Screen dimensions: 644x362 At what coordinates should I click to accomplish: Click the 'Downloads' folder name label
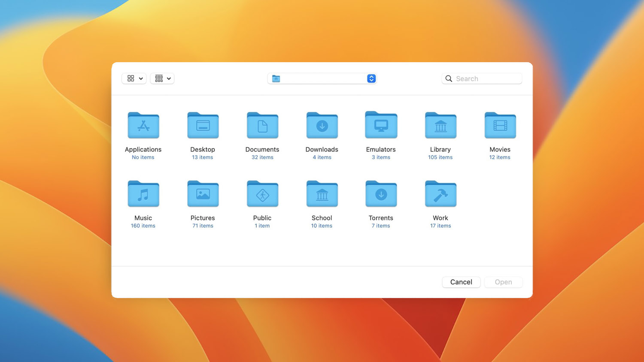click(x=322, y=149)
